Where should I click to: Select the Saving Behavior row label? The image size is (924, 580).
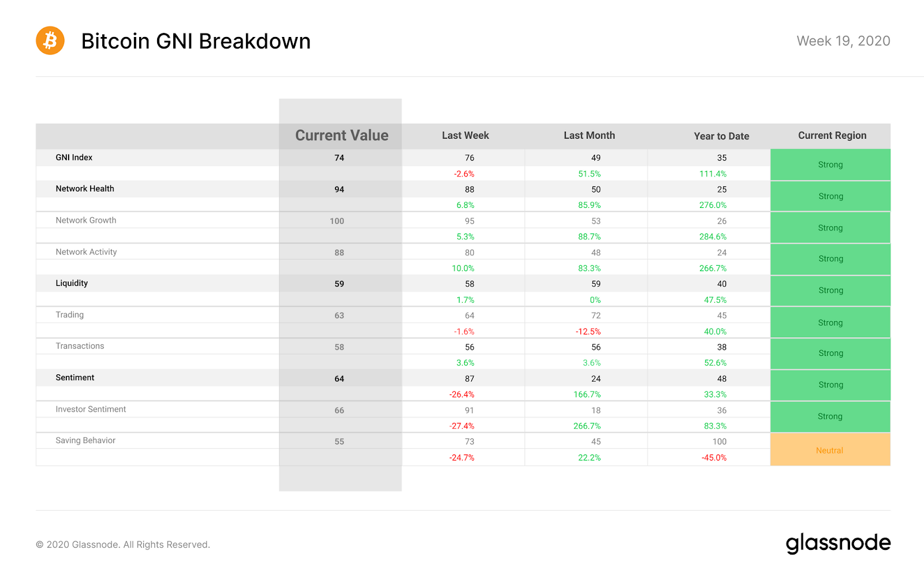85,440
